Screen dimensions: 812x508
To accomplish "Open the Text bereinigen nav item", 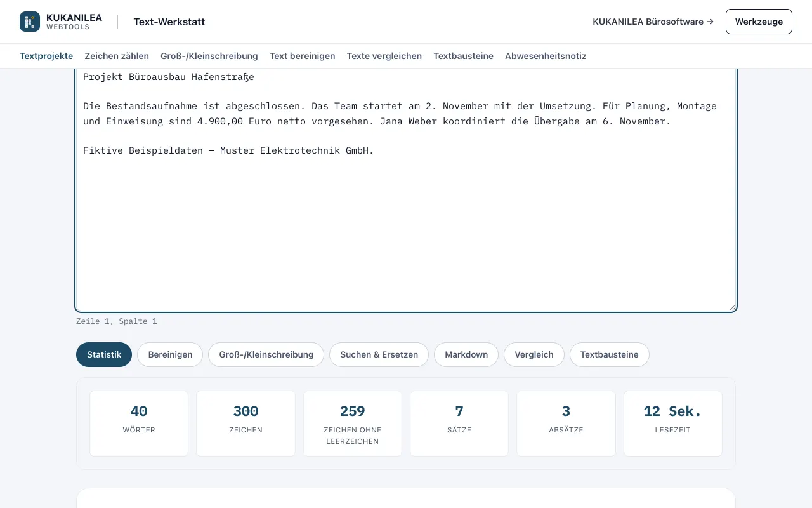I will [x=302, y=56].
